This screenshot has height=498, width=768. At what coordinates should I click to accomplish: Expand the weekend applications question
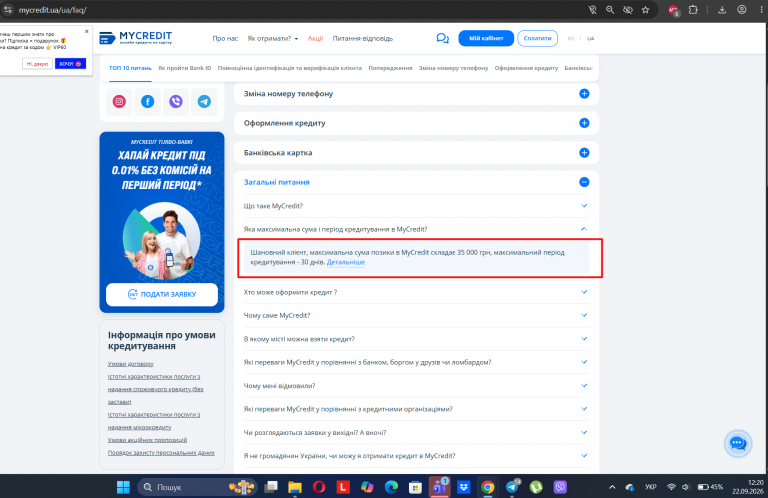pos(416,432)
